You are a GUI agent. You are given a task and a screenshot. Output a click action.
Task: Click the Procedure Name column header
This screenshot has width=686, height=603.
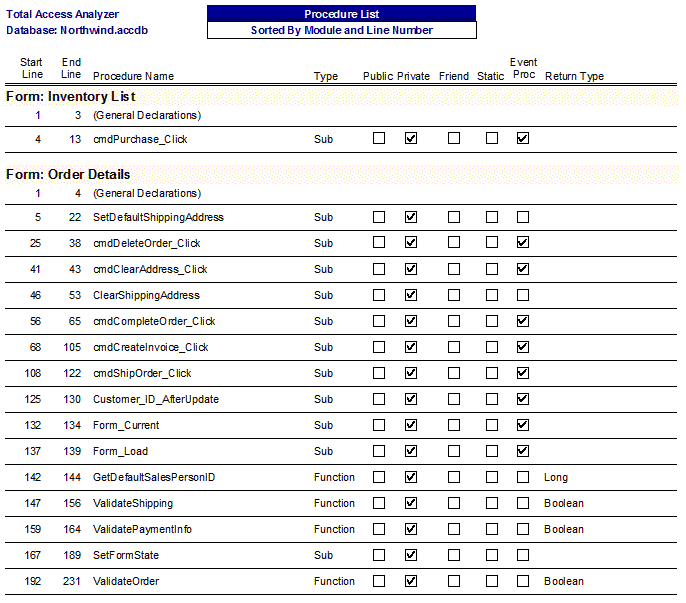(x=133, y=76)
